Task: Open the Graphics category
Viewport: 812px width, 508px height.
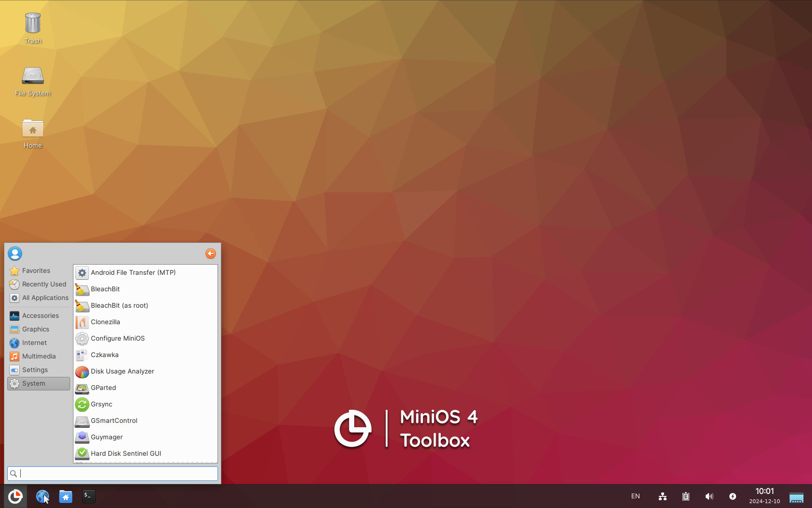Action: 39,329
